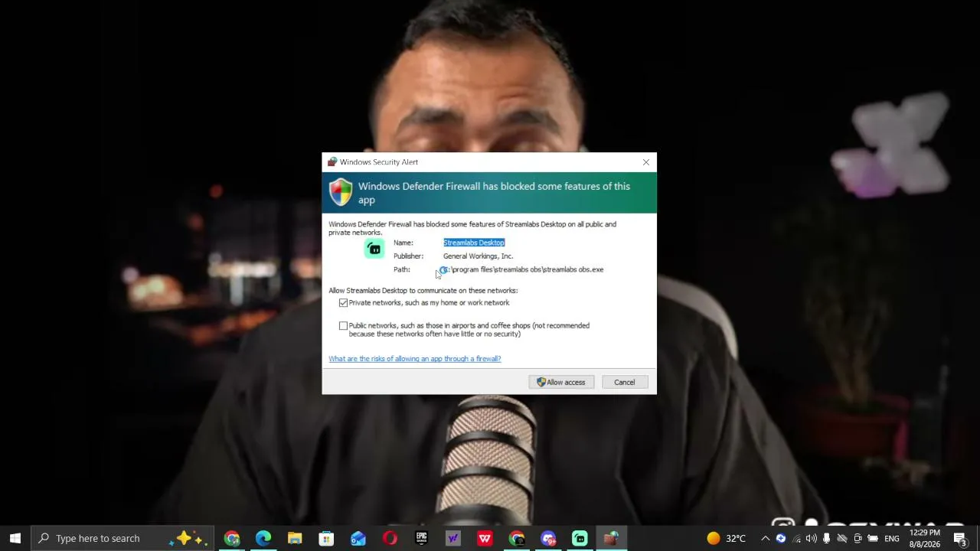The width and height of the screenshot is (980, 551).
Task: Click the 'Allow Streamlabs Desktop to communicate' text
Action: click(423, 291)
